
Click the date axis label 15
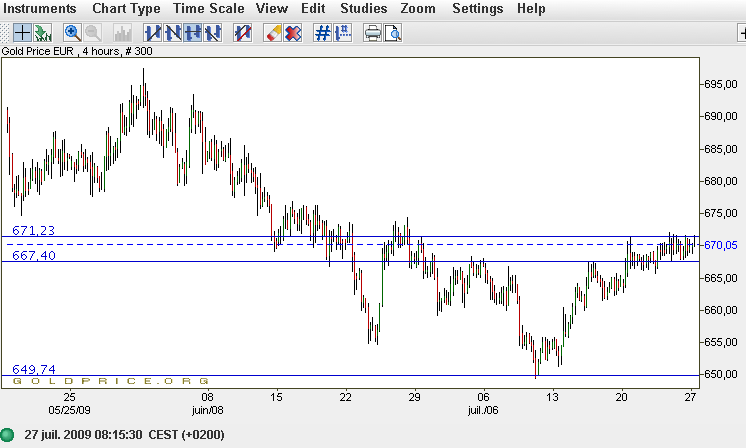[276, 397]
